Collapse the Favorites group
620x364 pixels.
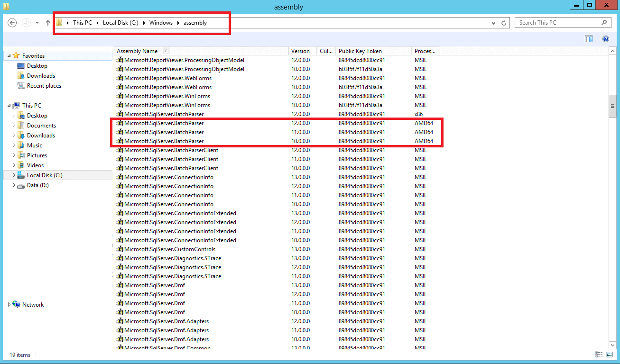pyautogui.click(x=9, y=56)
